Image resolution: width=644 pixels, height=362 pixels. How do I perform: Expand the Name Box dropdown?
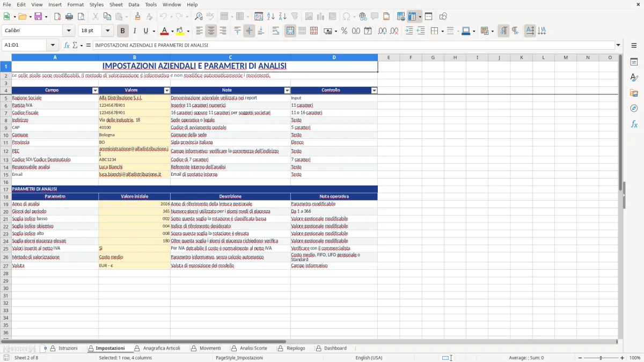pos(53,45)
